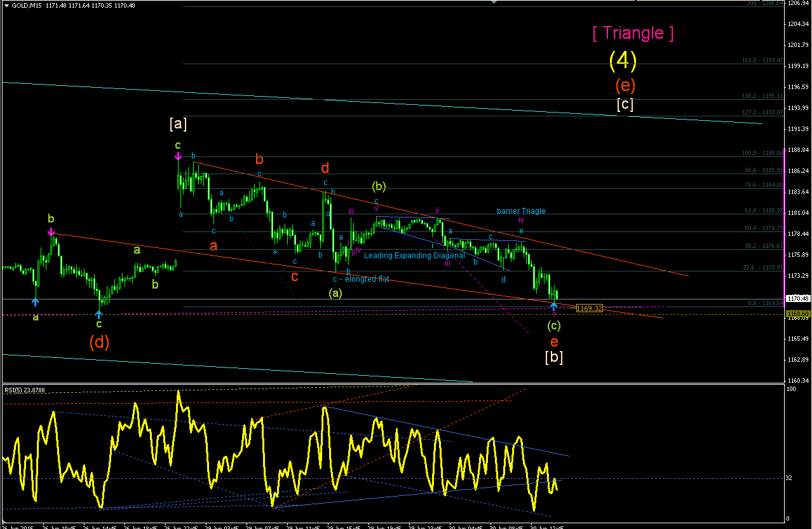The height and width of the screenshot is (529, 812).
Task: Select the white [a] wave label
Action: coord(178,123)
